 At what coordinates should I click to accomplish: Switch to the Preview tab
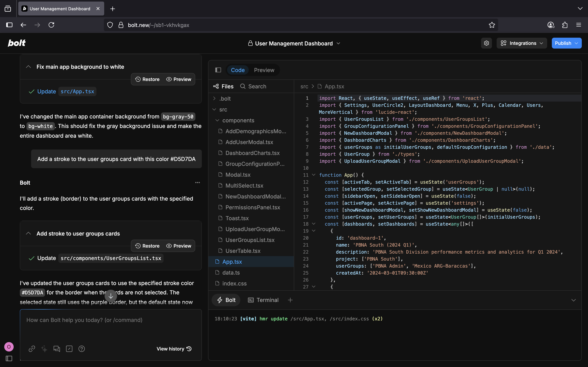click(264, 70)
